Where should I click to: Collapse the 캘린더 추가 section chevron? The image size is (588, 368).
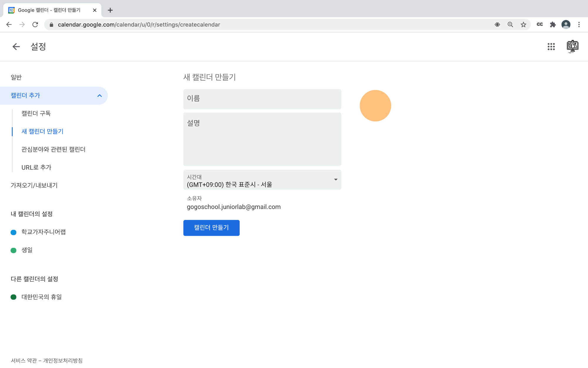[100, 96]
